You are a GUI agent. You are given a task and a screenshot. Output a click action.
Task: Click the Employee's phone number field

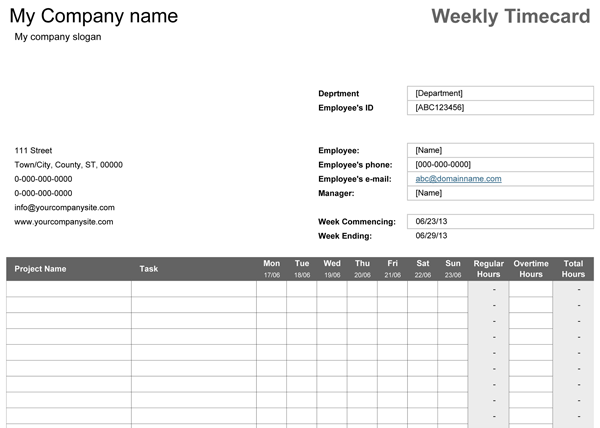pos(500,164)
